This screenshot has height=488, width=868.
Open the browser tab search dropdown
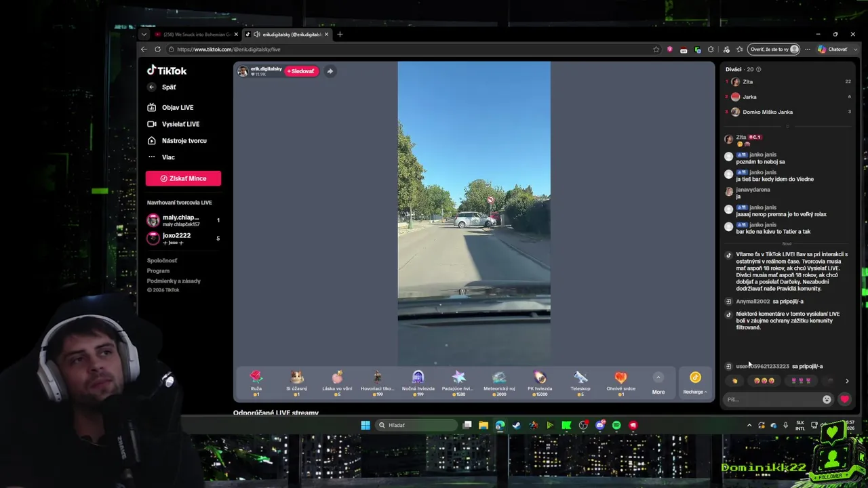[x=143, y=35]
